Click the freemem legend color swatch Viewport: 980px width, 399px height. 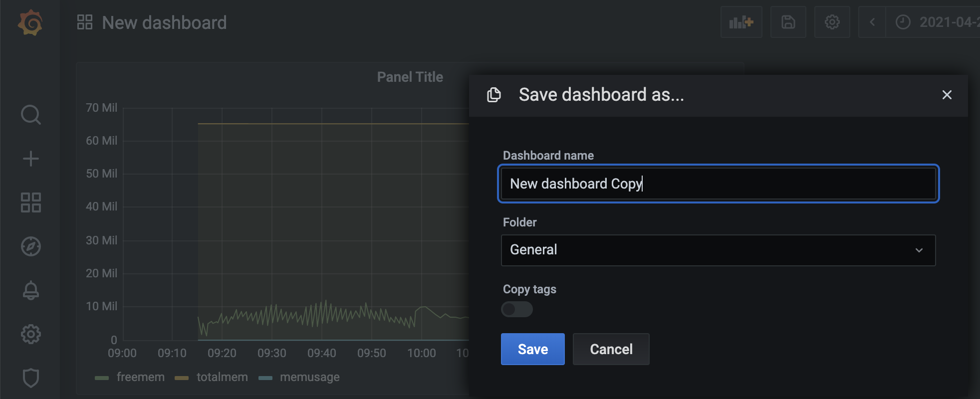click(102, 378)
